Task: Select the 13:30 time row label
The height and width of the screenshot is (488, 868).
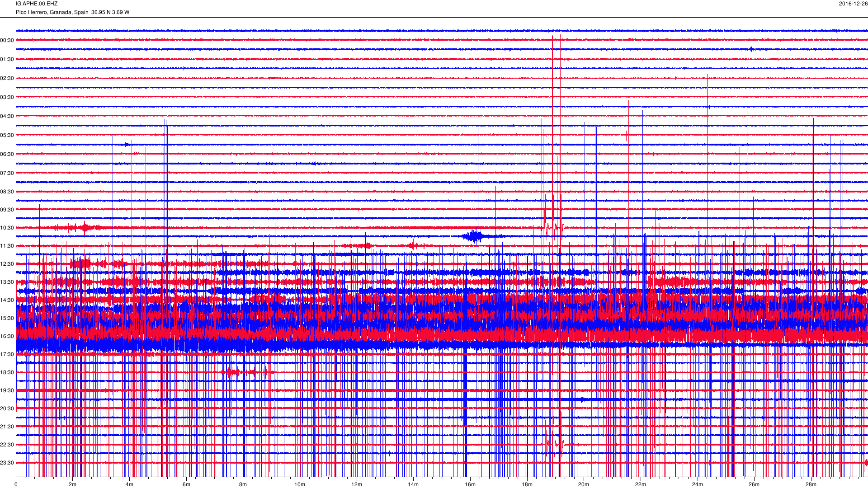Action: point(7,282)
